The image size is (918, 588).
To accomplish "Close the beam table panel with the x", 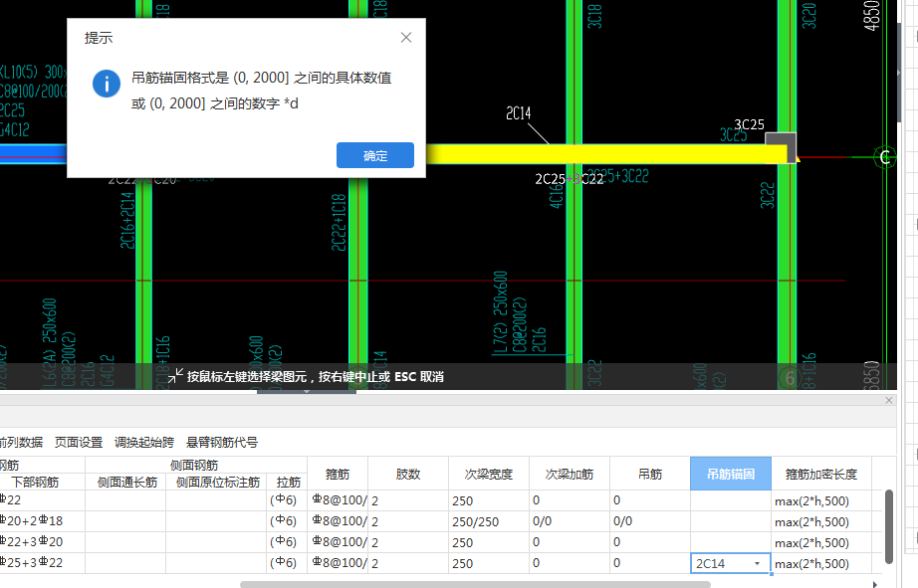I will tap(889, 400).
